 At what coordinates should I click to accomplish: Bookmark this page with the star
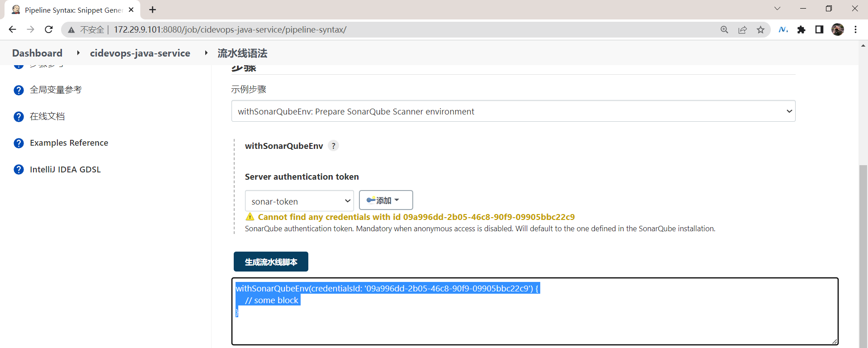[x=760, y=29]
